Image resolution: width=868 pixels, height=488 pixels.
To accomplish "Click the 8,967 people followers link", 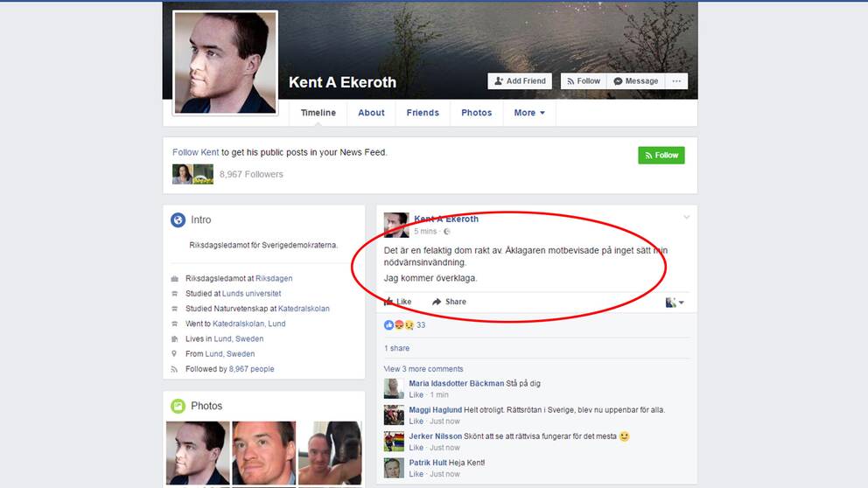I will click(x=251, y=369).
